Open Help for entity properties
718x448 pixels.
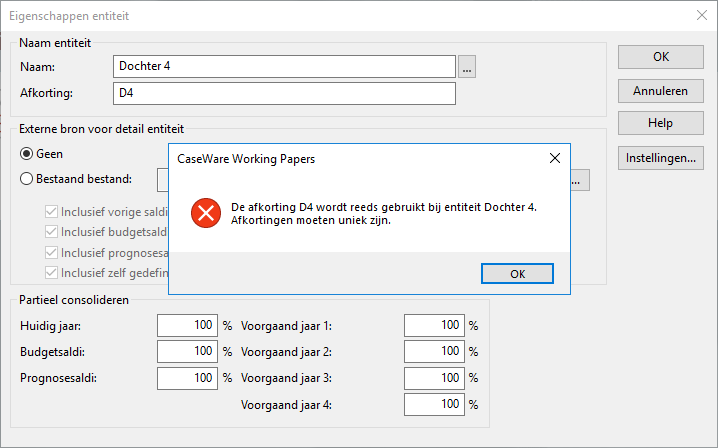(660, 123)
